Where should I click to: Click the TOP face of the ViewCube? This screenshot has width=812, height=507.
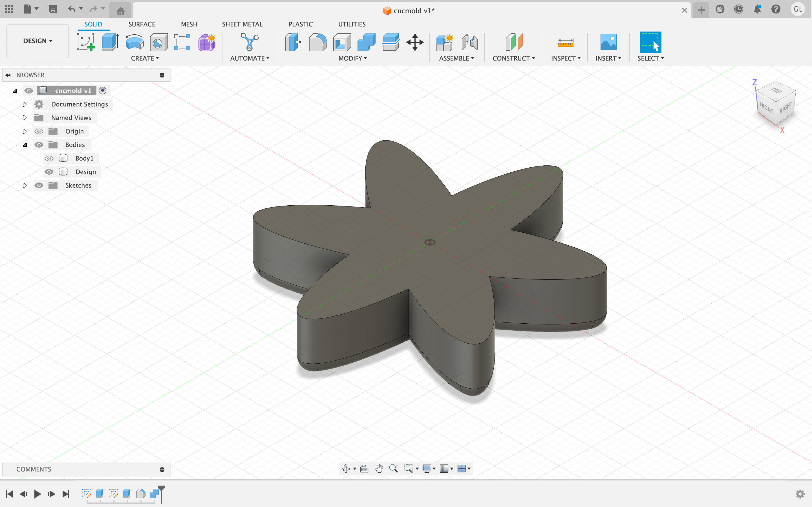(x=776, y=90)
